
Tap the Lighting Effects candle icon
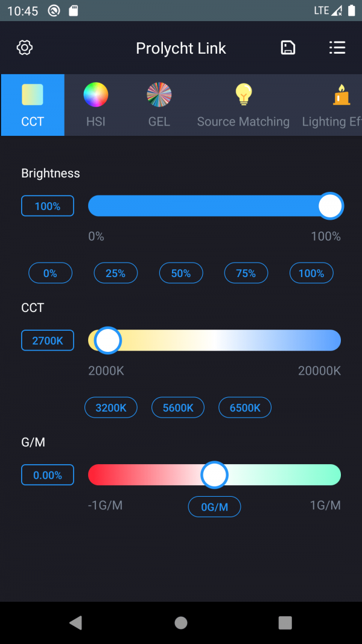click(x=341, y=95)
